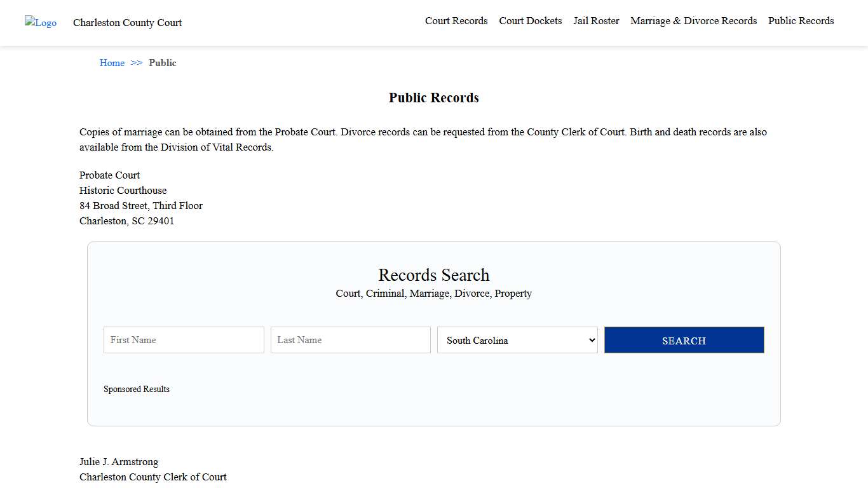Open the Court Dockets page
The width and height of the screenshot is (868, 488).
click(x=530, y=20)
